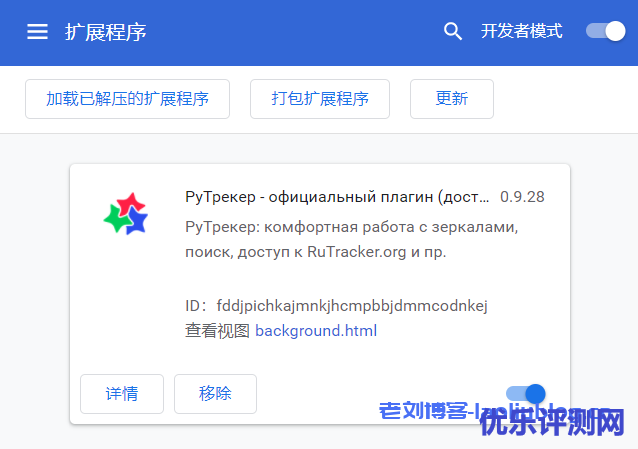The image size is (638, 449).
Task: Click the 扩展程序 page title
Action: pyautogui.click(x=106, y=32)
